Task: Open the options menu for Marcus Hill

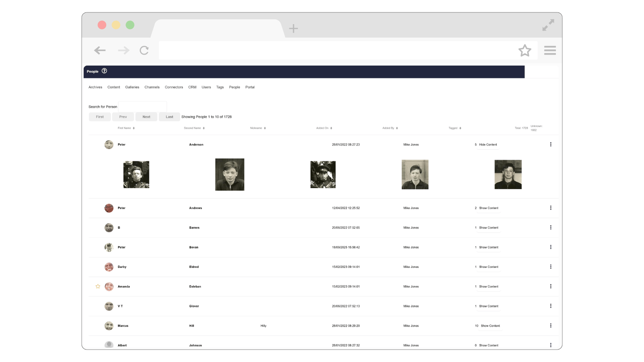Action: [x=551, y=325]
